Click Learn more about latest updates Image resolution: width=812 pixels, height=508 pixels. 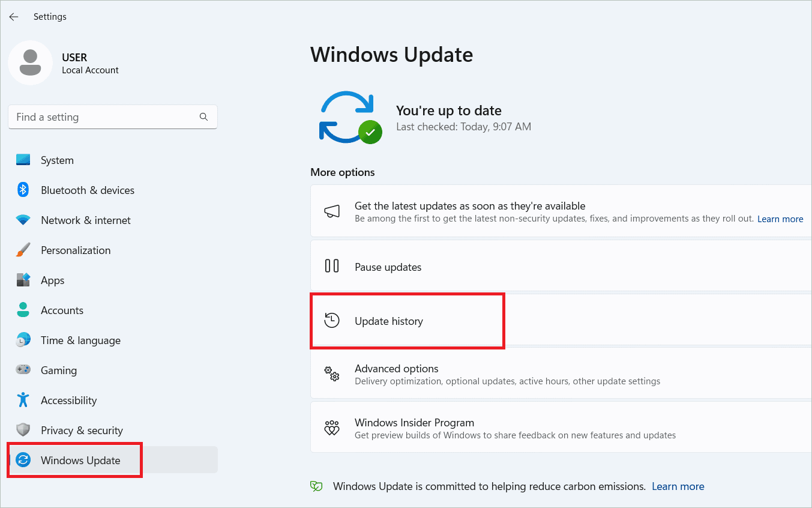(780, 219)
